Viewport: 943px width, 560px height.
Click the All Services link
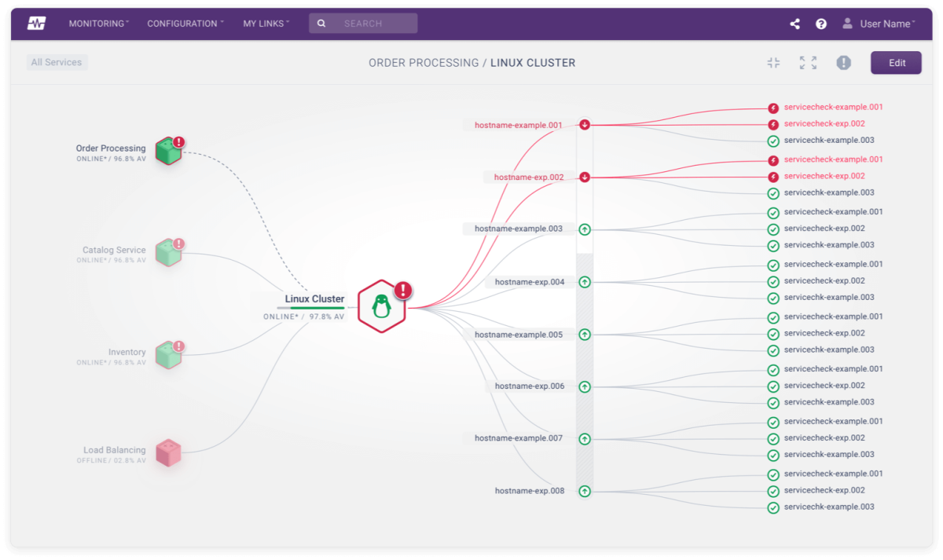pyautogui.click(x=57, y=62)
